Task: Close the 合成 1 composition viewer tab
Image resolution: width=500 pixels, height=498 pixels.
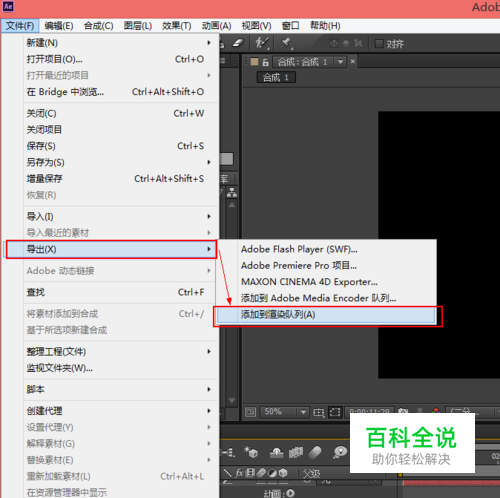Action: pos(353,61)
